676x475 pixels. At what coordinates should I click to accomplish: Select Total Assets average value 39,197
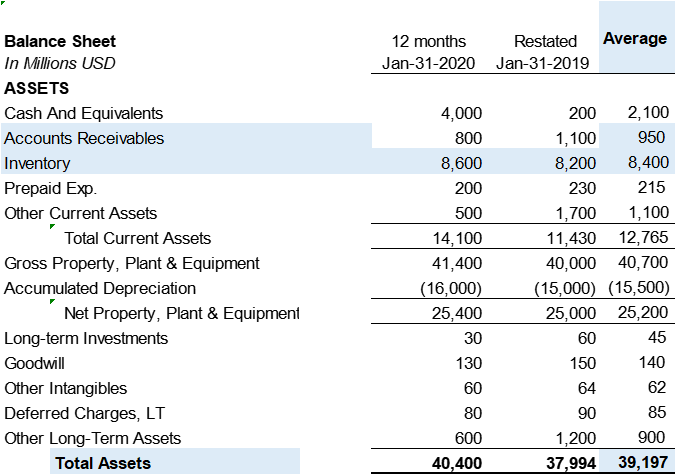click(x=643, y=462)
